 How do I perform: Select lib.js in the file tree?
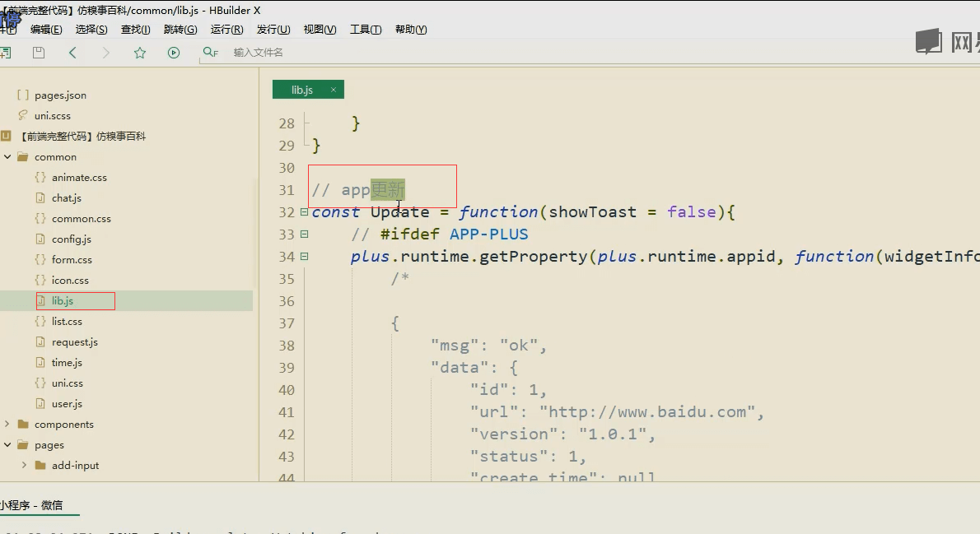63,300
